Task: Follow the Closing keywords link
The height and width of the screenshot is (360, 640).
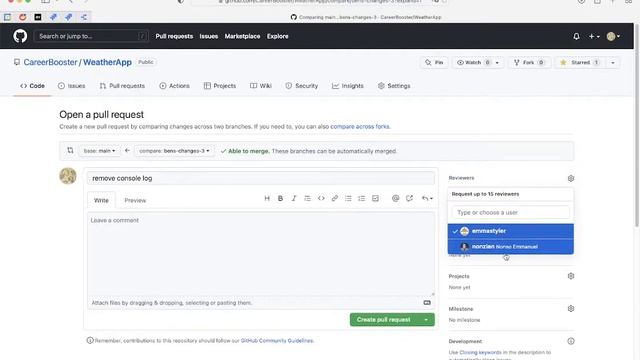Action: click(480, 352)
